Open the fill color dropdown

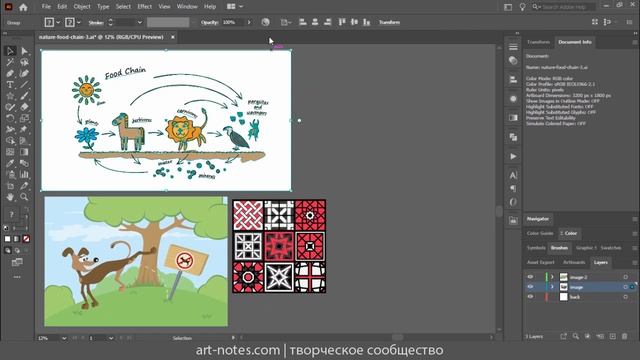point(58,22)
